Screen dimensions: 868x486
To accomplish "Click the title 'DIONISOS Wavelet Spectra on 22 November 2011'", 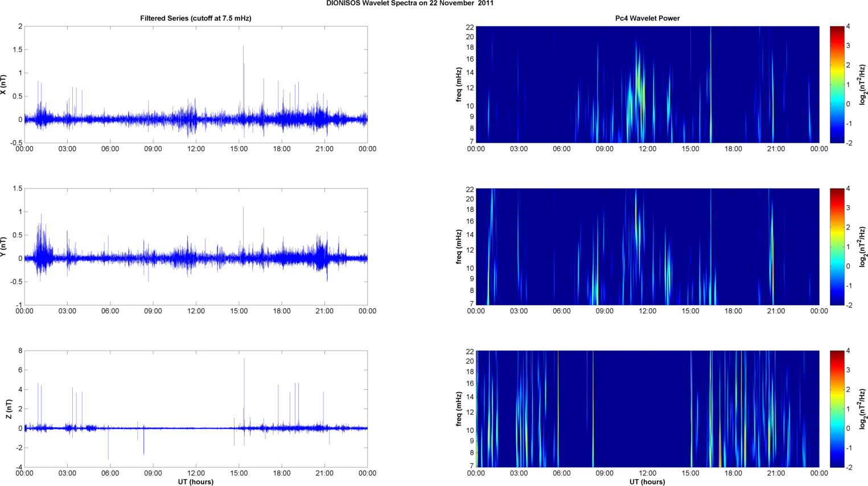I will click(410, 3).
